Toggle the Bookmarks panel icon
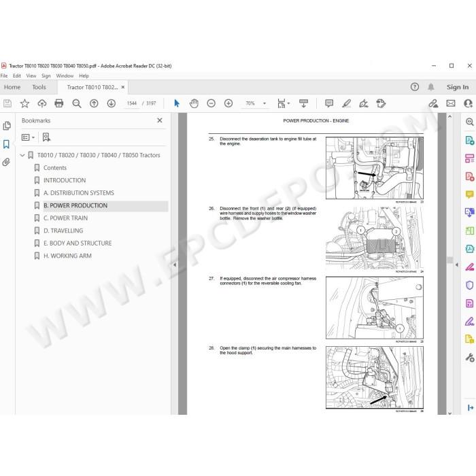Screen dimensions: 476x476 [x=6, y=144]
